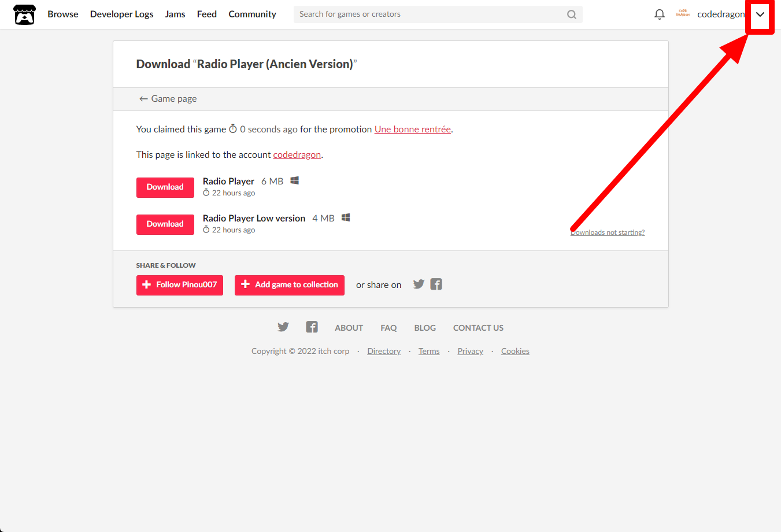Image resolution: width=781 pixels, height=532 pixels.
Task: Open the Community section
Action: (x=253, y=14)
